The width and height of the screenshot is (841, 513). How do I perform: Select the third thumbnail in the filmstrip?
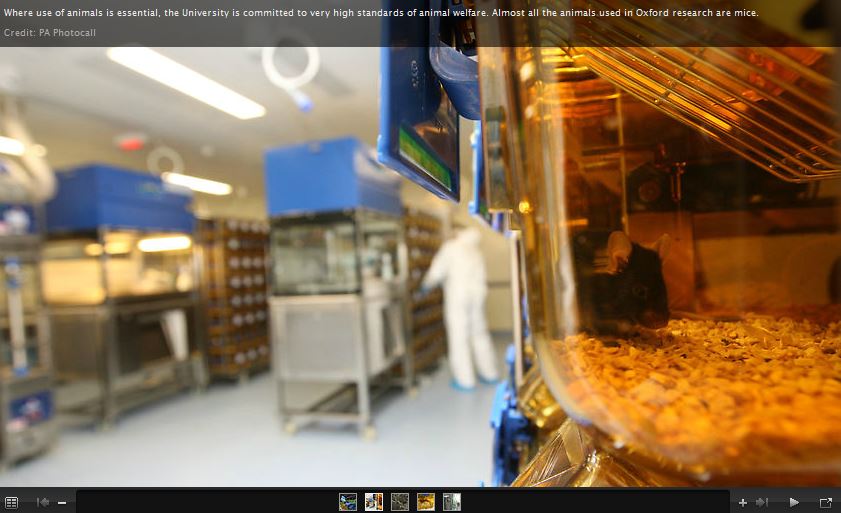pyautogui.click(x=400, y=502)
